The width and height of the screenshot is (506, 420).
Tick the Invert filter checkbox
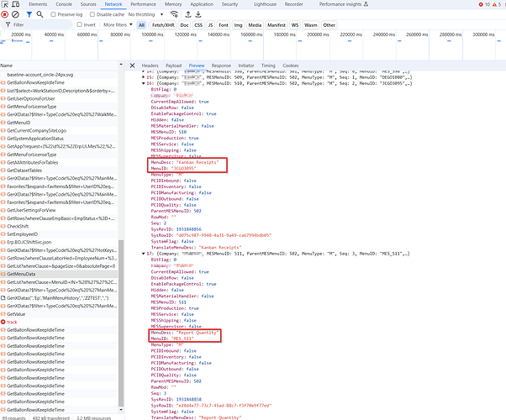[x=79, y=25]
